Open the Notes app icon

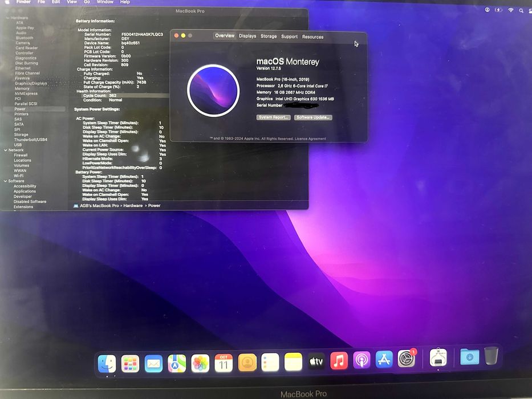click(293, 362)
